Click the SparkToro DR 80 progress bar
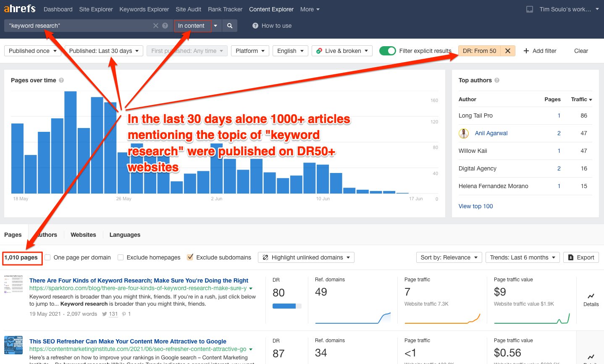Image resolution: width=604 pixels, height=364 pixels. 287,306
